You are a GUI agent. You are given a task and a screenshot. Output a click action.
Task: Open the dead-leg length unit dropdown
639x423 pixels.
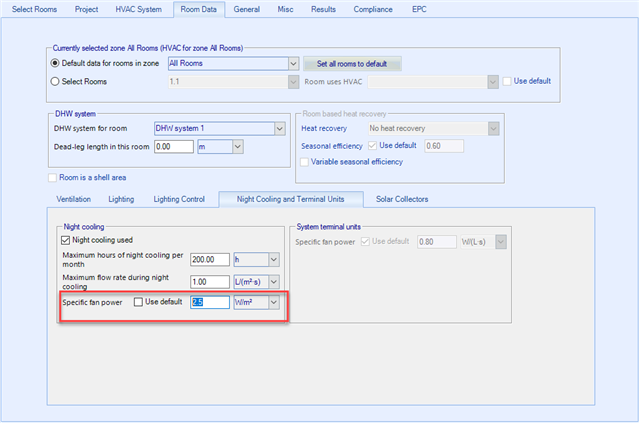click(237, 146)
